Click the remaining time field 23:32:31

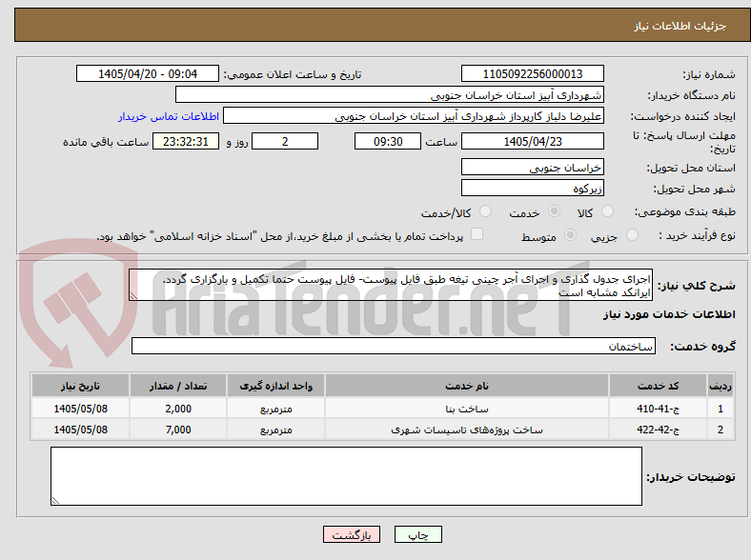point(186,141)
